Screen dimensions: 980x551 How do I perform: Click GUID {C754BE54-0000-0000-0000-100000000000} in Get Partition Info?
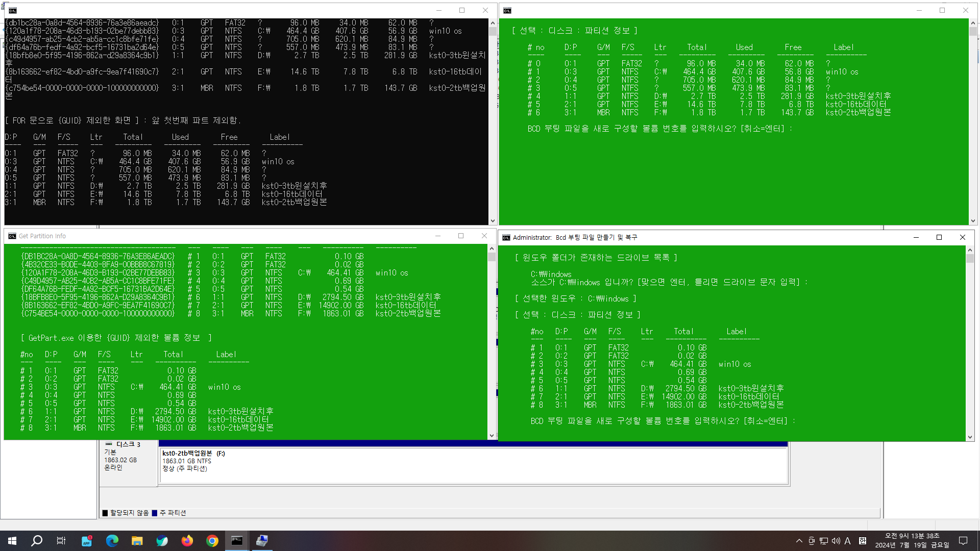pos(98,313)
